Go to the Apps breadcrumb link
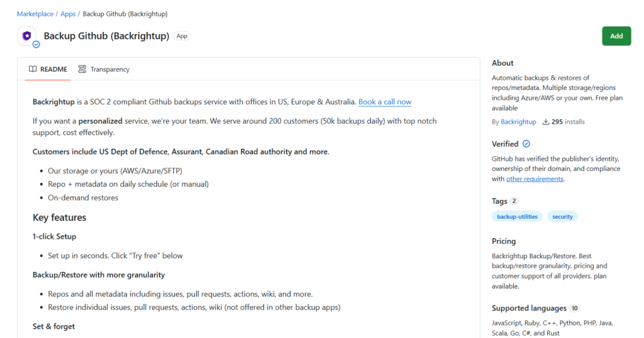644x338 pixels. pos(68,14)
